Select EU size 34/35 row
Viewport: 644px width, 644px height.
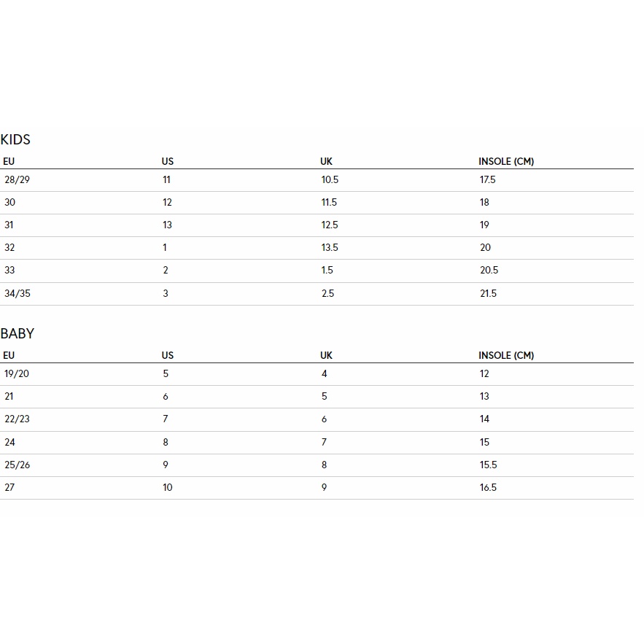[x=317, y=294]
